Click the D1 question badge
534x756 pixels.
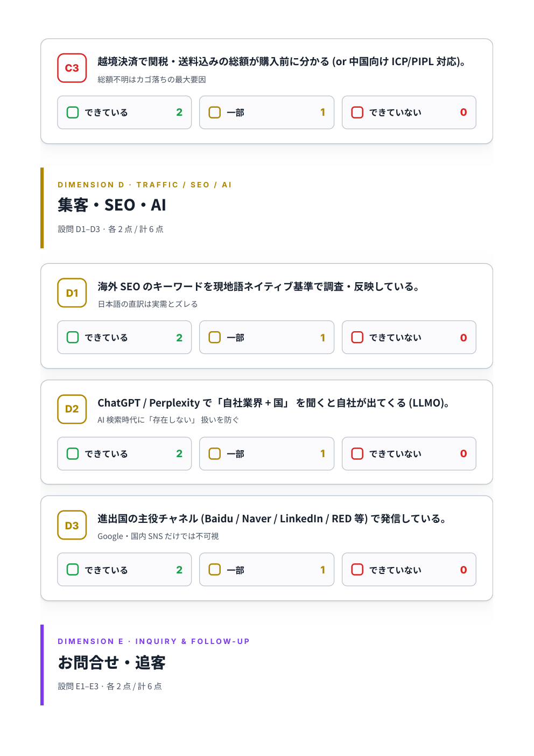[72, 293]
